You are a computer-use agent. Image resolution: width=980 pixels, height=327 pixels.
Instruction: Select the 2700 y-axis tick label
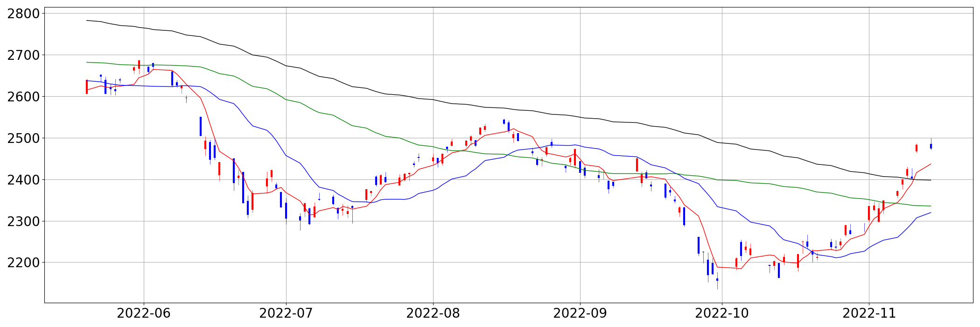tap(23, 55)
